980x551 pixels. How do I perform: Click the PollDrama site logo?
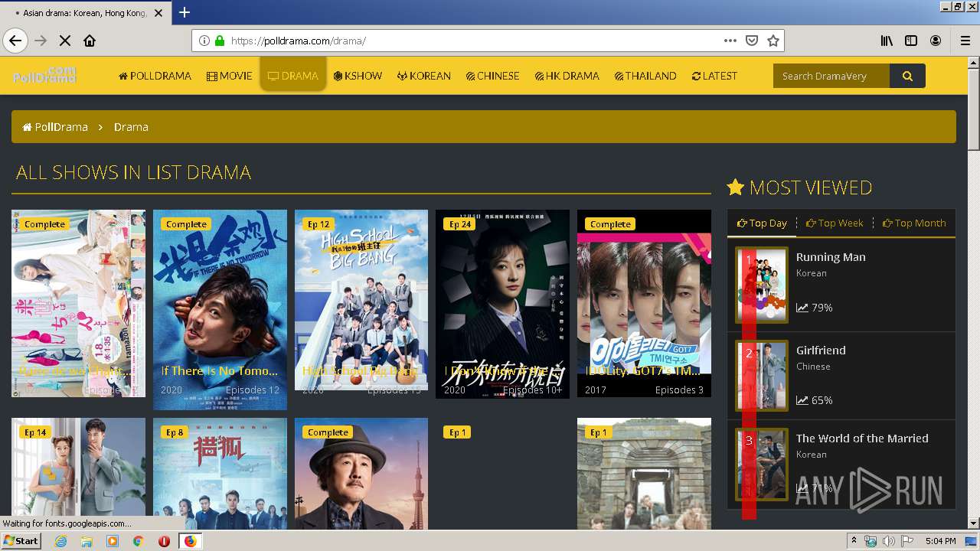click(44, 75)
